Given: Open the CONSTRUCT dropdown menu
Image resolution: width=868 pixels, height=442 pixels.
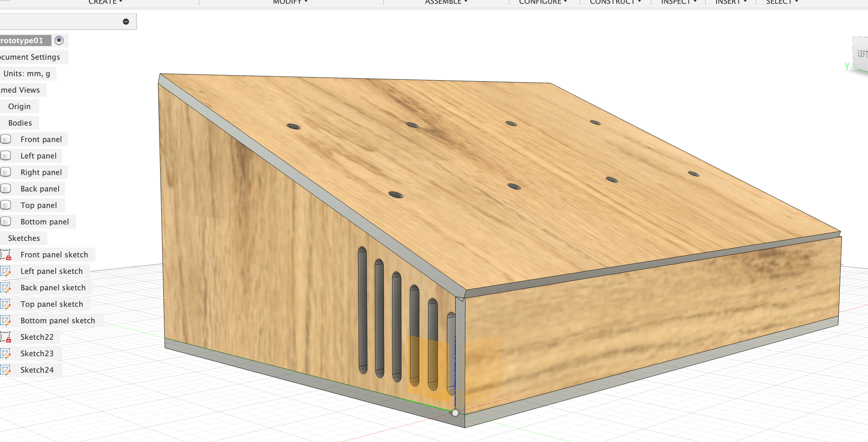Looking at the screenshot, I should click(x=615, y=2).
